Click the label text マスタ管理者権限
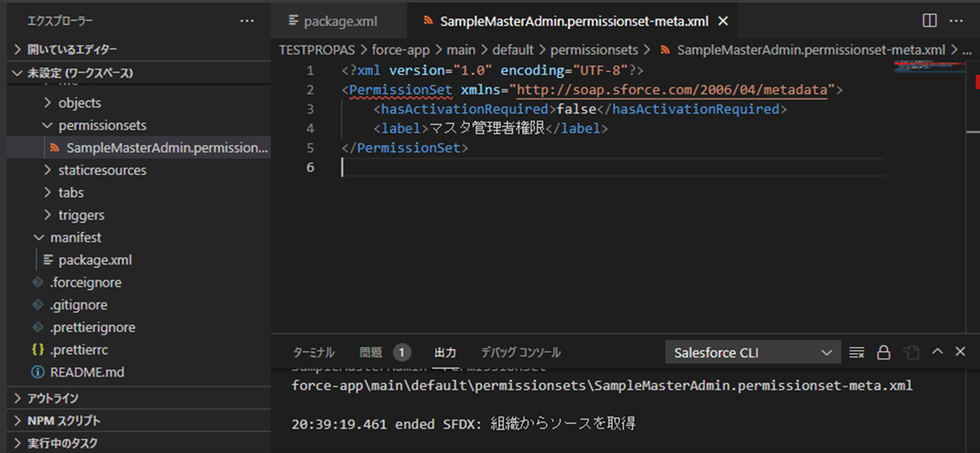The image size is (980, 453). click(x=487, y=128)
